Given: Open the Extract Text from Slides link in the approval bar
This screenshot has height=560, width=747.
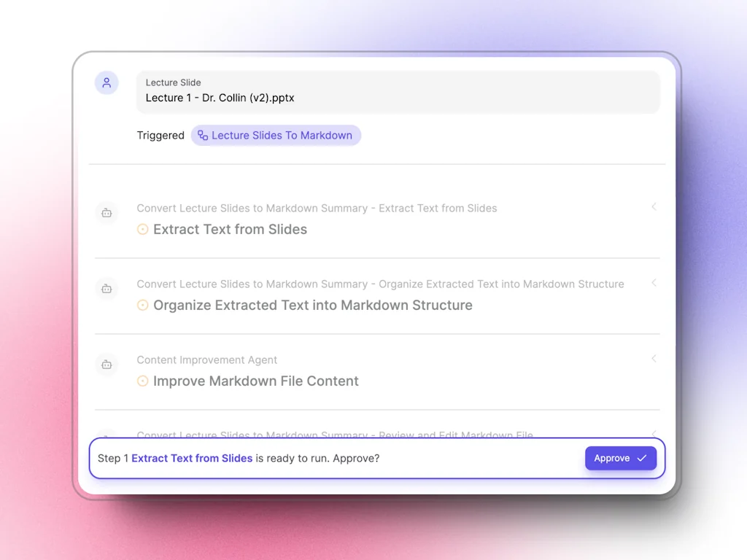Looking at the screenshot, I should (x=192, y=459).
